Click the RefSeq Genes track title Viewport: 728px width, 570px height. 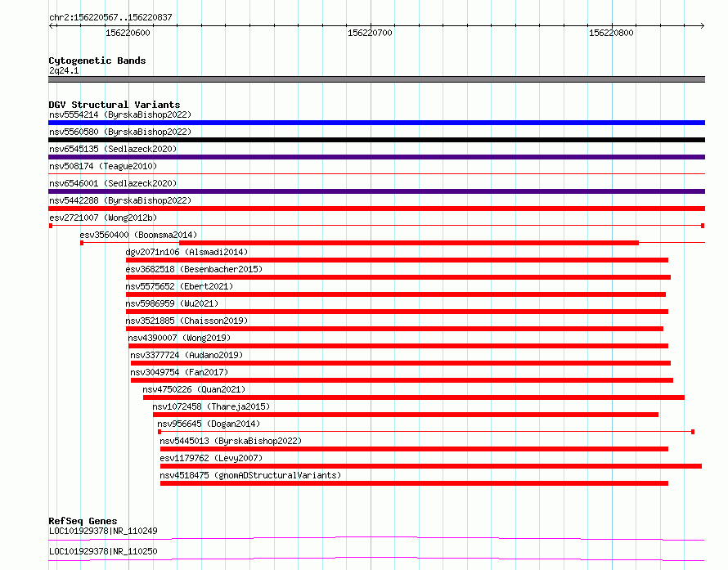point(83,521)
